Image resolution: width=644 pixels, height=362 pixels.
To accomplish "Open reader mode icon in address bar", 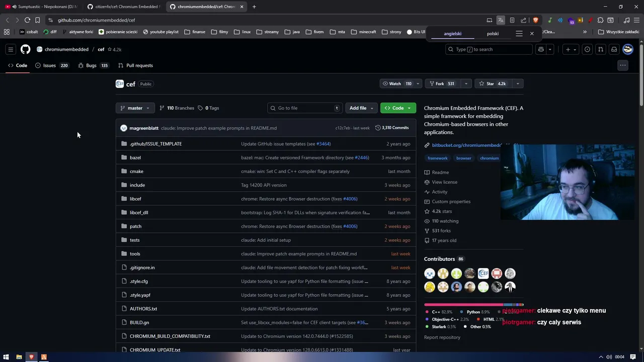I will tap(512, 20).
